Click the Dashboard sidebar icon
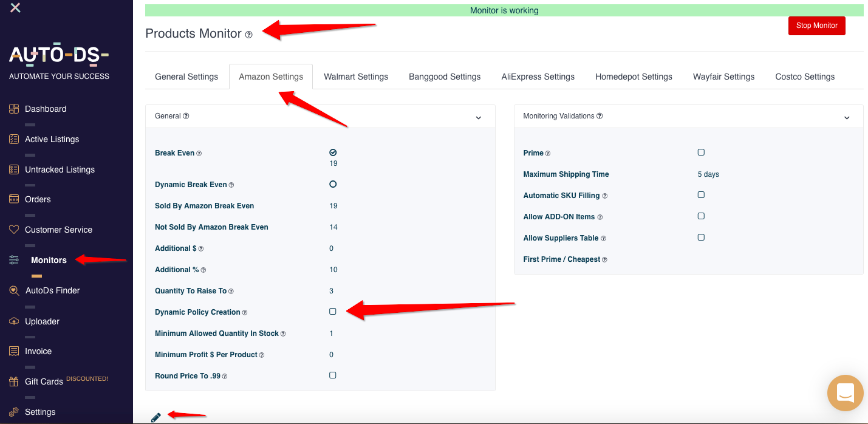The height and width of the screenshot is (424, 868). (14, 109)
